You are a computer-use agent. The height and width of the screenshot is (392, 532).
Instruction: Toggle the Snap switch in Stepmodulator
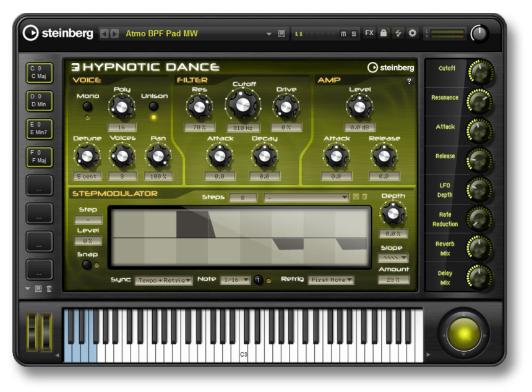coord(87,265)
